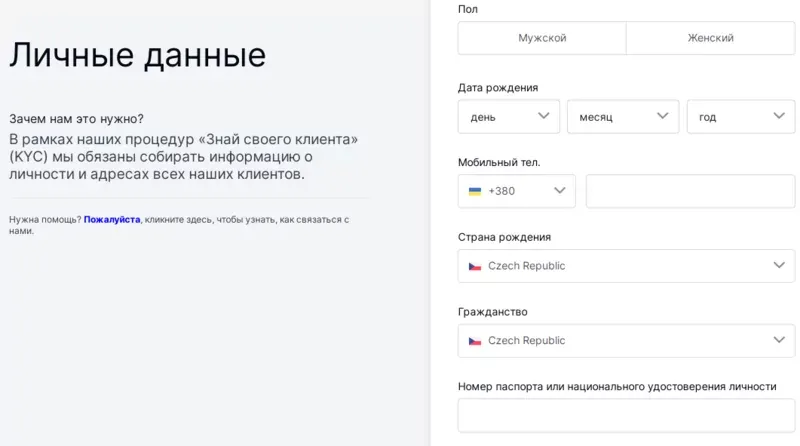The image size is (800, 446).
Task: Click the Czech flag in Гражданство
Action: pos(475,341)
